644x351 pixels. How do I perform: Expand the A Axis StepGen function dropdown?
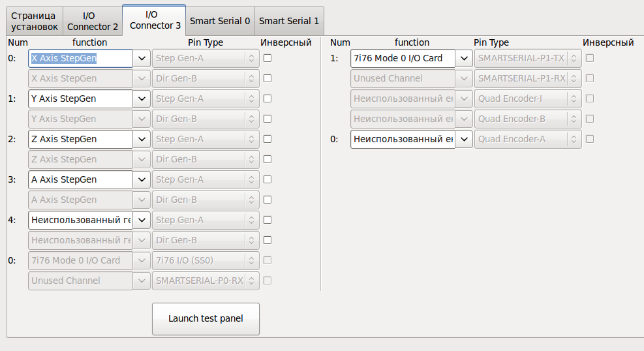[142, 179]
